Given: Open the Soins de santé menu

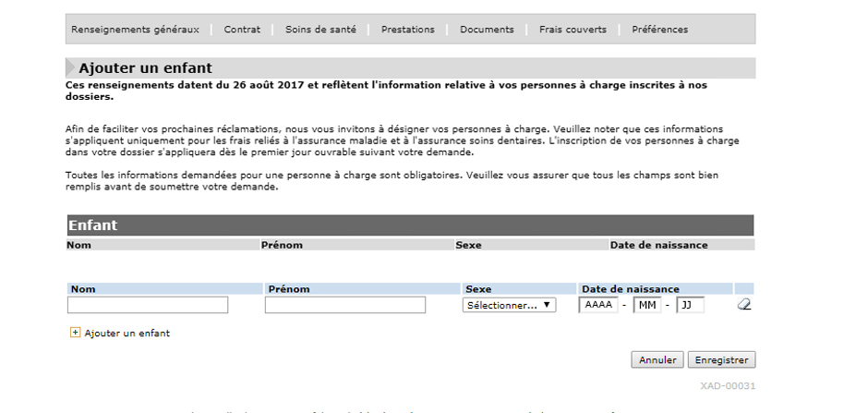Looking at the screenshot, I should point(320,30).
